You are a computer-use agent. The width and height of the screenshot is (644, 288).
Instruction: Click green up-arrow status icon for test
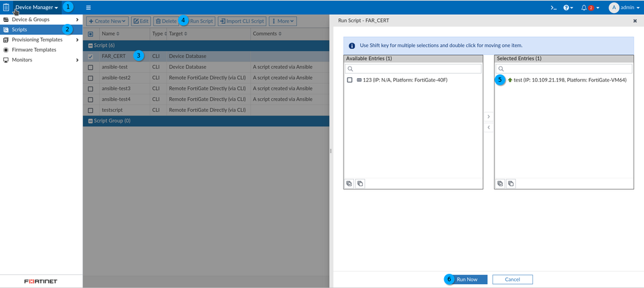tap(510, 80)
